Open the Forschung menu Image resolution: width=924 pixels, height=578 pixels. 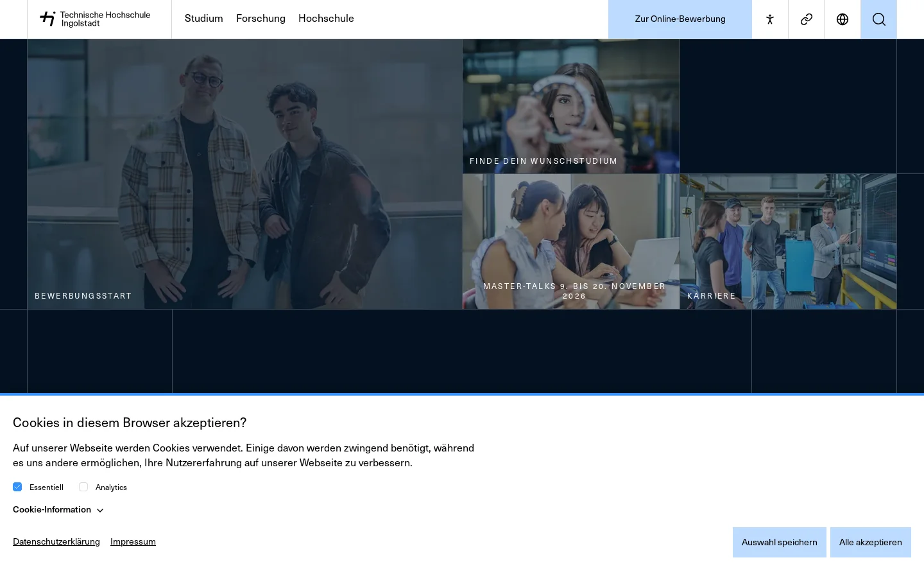click(x=261, y=19)
